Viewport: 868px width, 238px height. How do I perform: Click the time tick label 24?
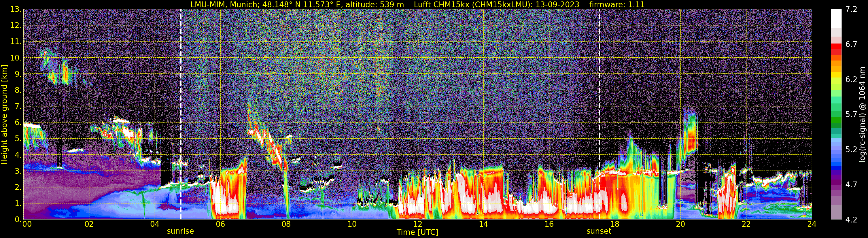pos(812,224)
